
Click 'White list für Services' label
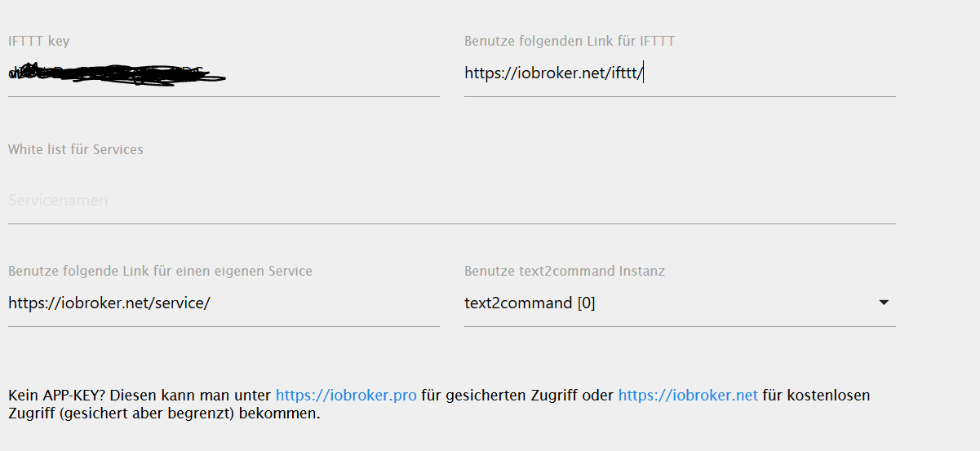[x=76, y=149]
